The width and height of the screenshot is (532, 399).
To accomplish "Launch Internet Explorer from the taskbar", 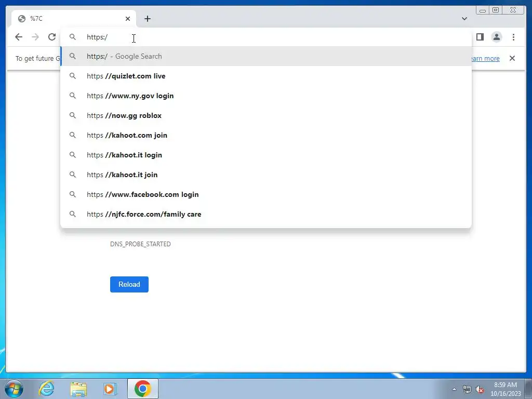I will click(46, 389).
